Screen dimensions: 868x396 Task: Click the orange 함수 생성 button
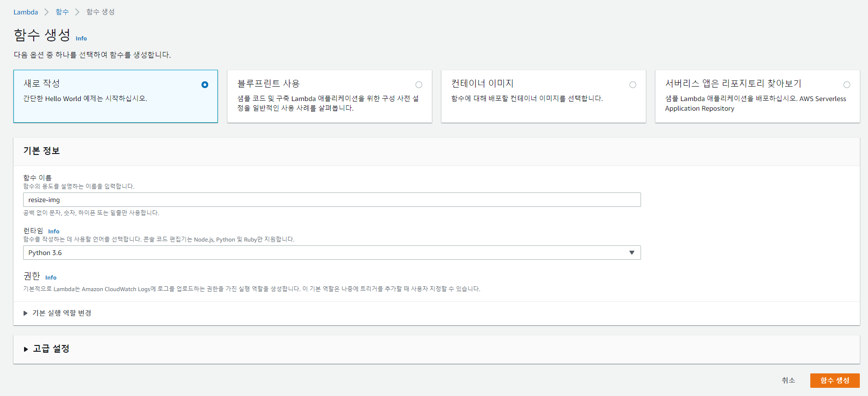pos(835,381)
